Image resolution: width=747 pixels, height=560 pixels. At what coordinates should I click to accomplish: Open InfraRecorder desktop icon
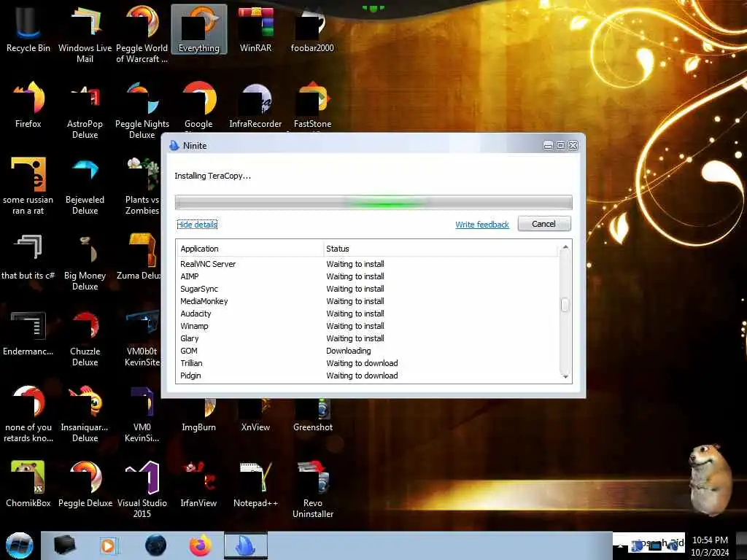click(x=255, y=106)
